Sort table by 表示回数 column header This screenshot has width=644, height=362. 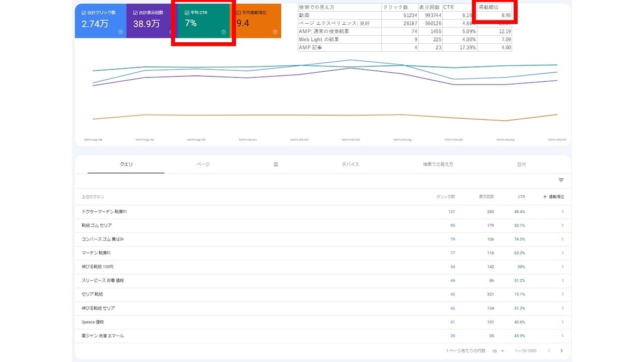point(487,197)
